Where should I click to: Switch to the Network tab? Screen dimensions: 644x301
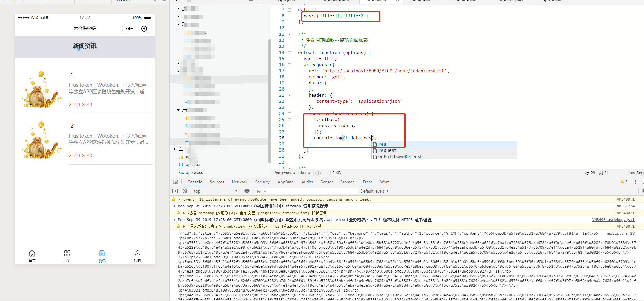click(240, 182)
